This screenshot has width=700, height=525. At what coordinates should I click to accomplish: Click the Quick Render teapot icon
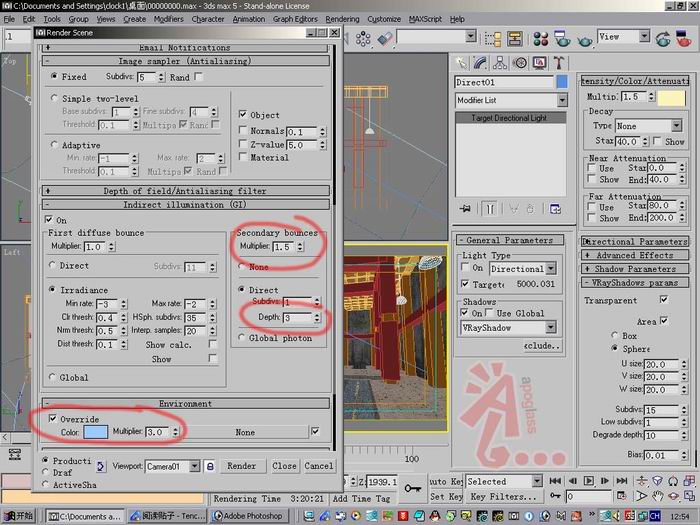click(x=584, y=40)
